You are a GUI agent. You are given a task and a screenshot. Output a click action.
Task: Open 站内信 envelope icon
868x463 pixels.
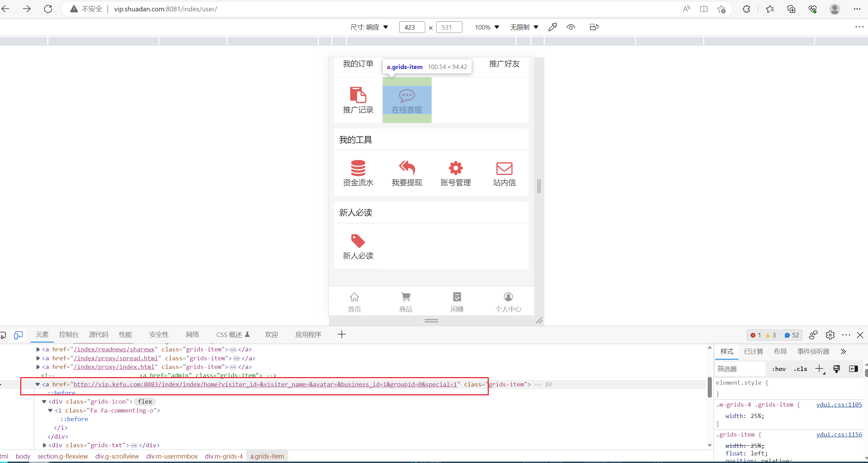[504, 168]
